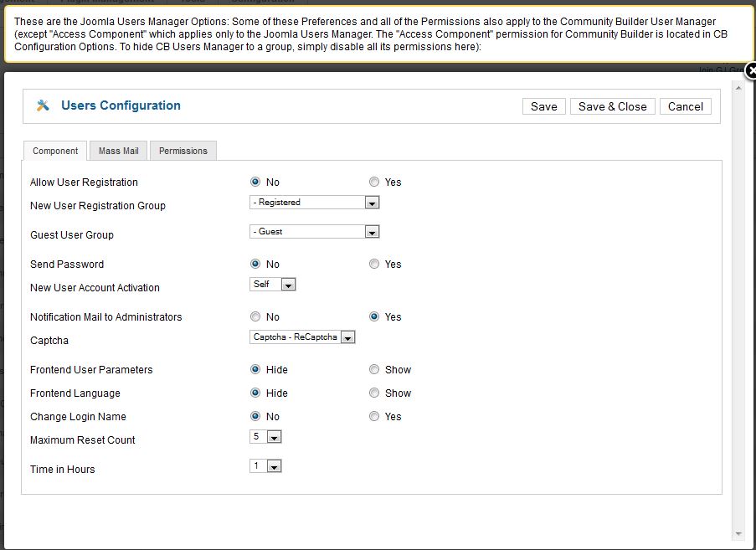Open the Time in Hours dropdown
Image resolution: width=756 pixels, height=550 pixels.
265,466
